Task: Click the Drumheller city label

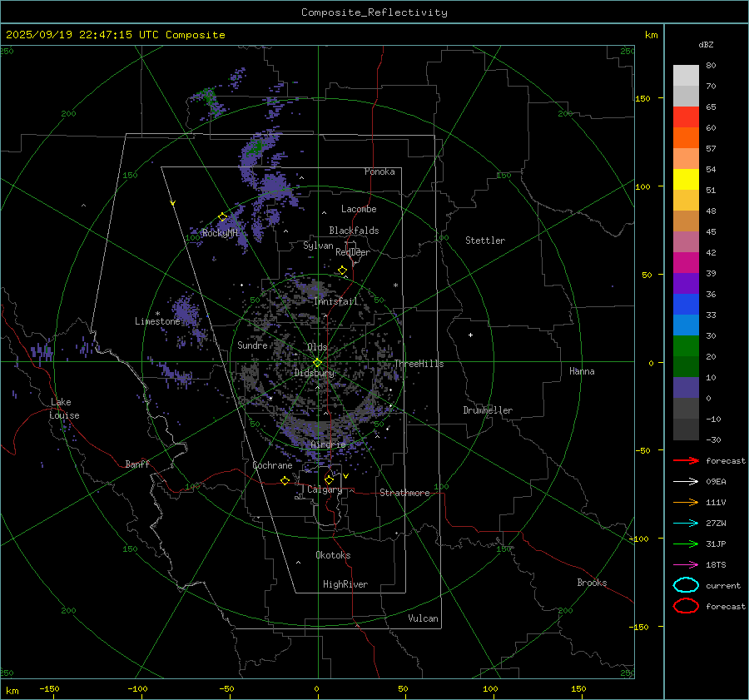Action: tap(488, 410)
